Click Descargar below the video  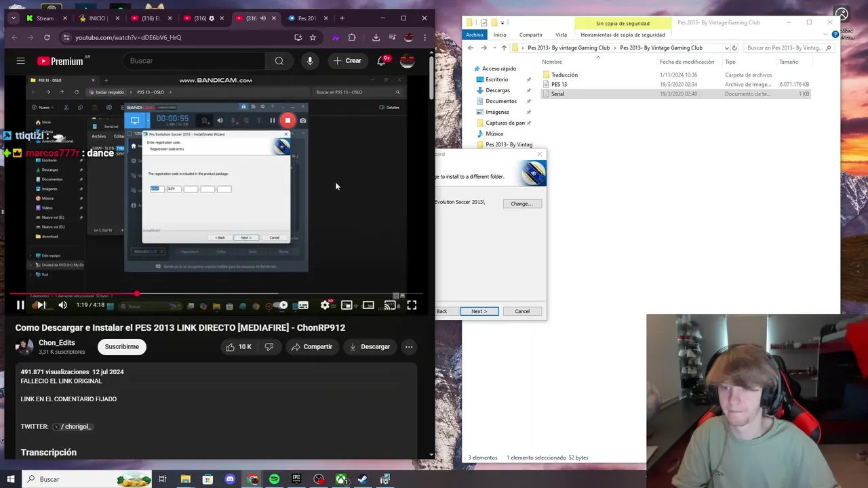point(370,346)
